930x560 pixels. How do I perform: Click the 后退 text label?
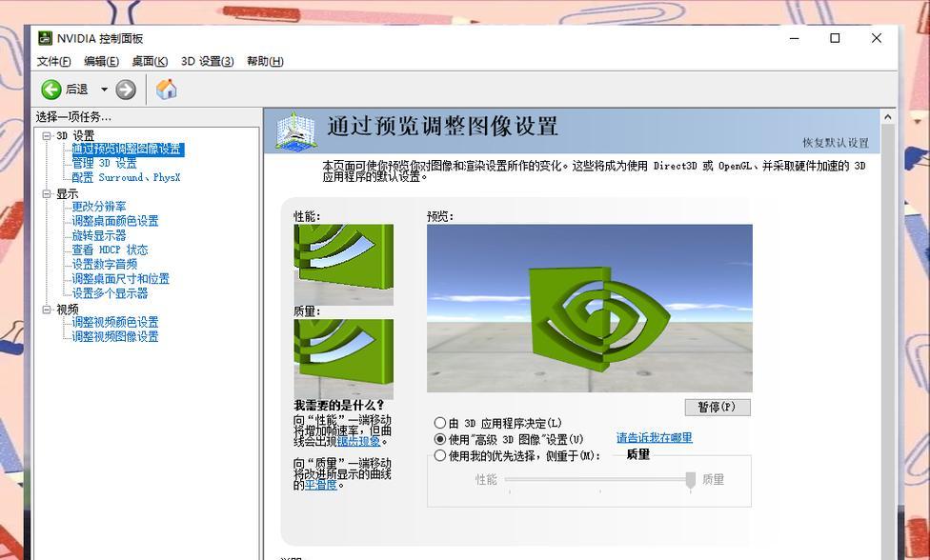77,90
